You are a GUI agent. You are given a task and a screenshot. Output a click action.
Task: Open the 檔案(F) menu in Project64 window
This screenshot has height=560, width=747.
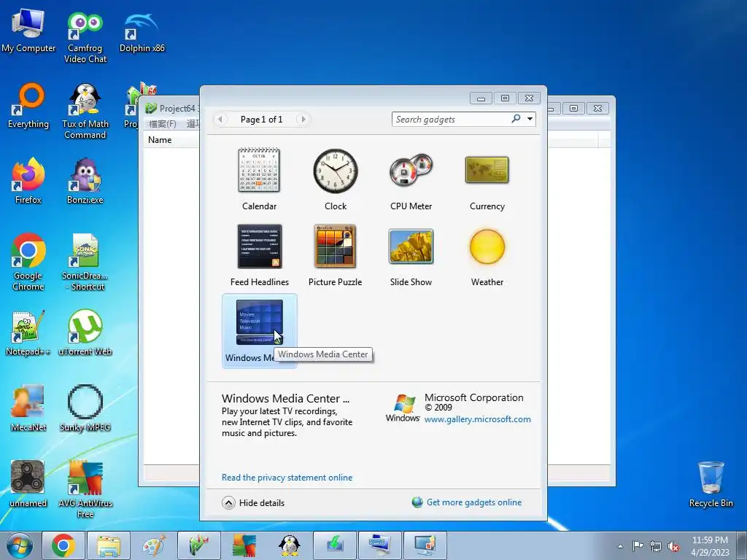point(163,124)
